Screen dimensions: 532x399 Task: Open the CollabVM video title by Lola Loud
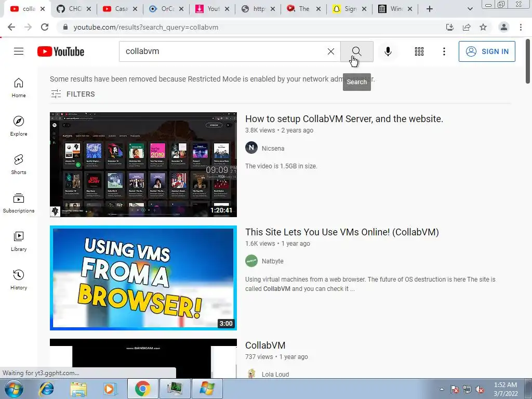[x=265, y=345]
